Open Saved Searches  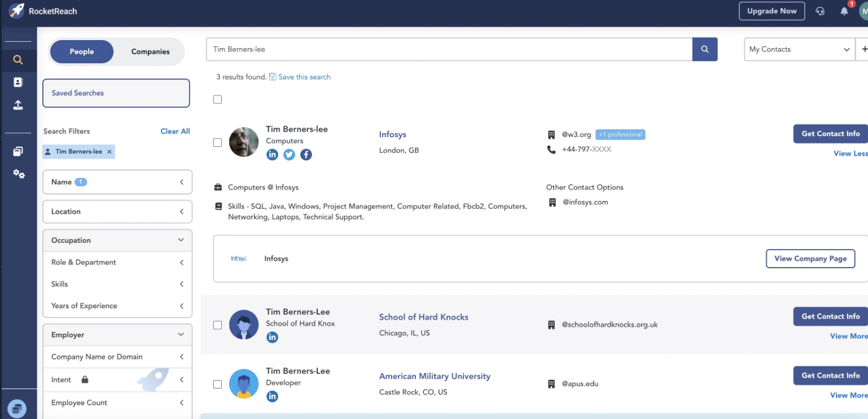click(x=116, y=93)
